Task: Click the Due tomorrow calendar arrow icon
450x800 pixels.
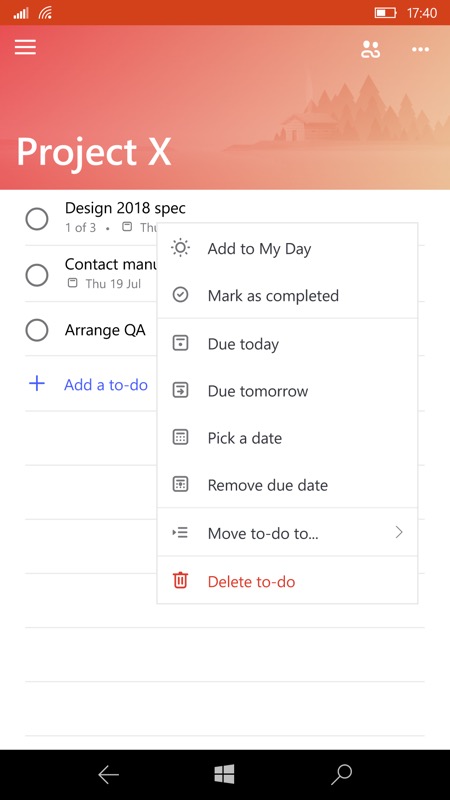Action: (x=181, y=391)
